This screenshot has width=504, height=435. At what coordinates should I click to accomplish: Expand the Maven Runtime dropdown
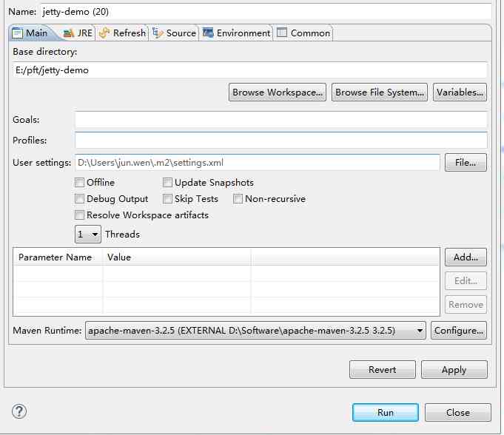tap(420, 331)
